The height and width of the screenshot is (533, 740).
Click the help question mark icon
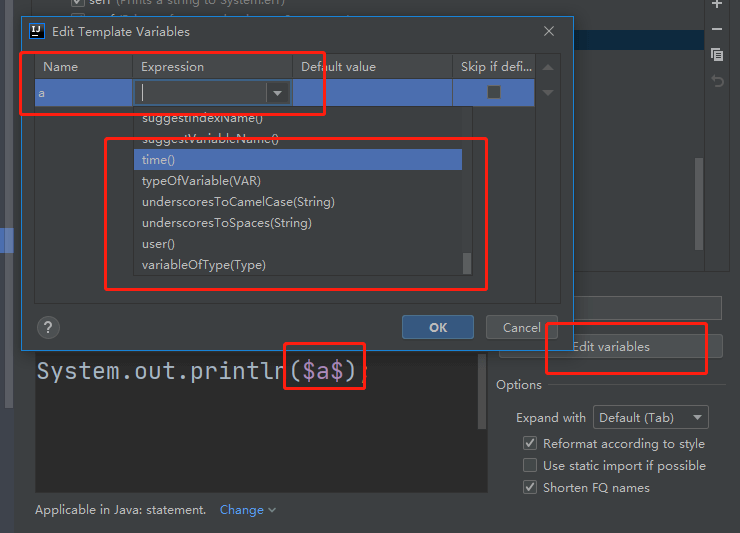point(48,327)
